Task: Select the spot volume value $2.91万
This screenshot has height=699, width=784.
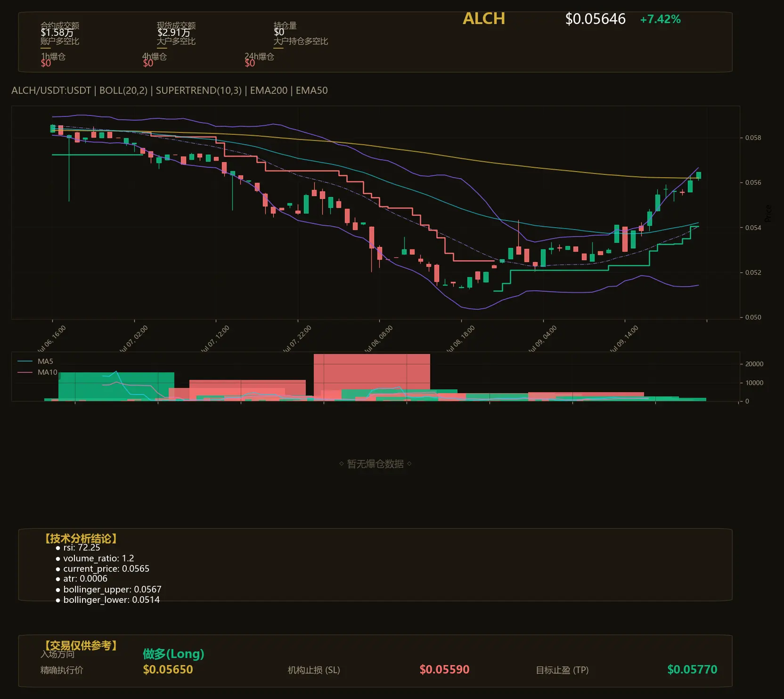Action: click(x=174, y=33)
